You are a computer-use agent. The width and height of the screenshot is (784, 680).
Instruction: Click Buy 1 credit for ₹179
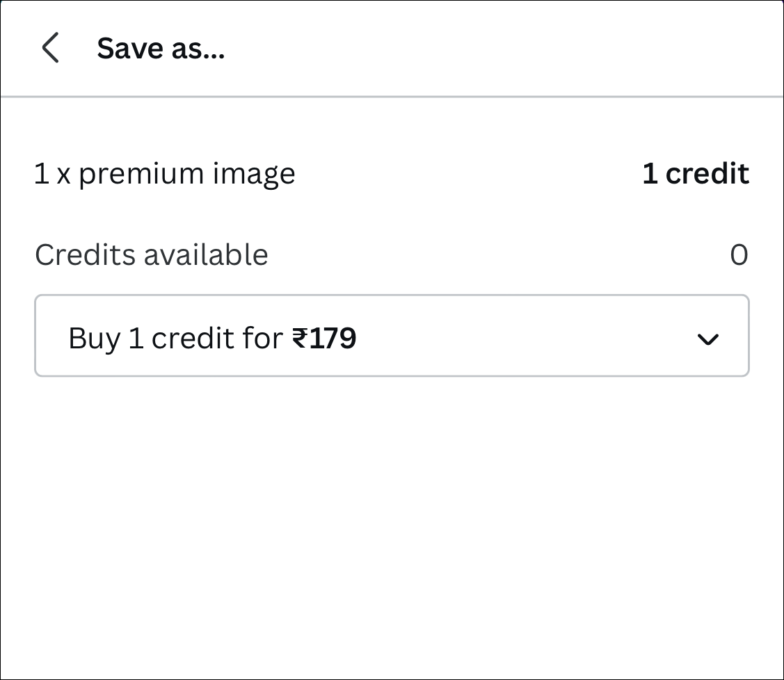[x=211, y=337]
